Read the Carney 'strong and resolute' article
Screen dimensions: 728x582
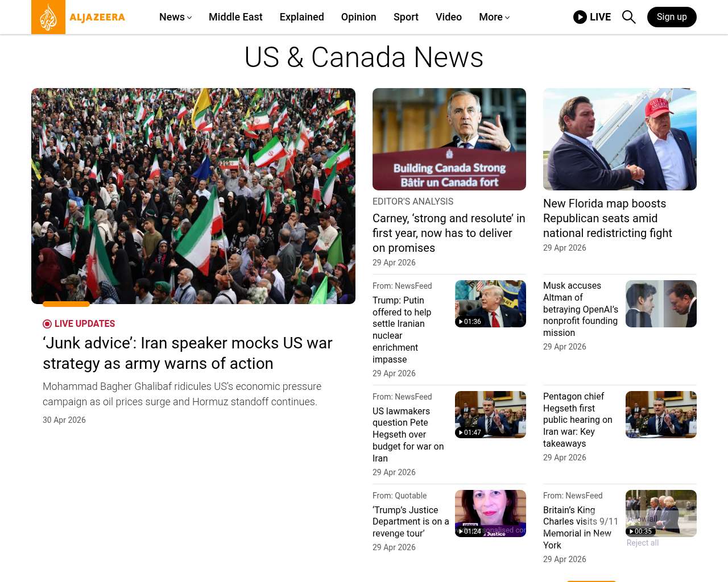(x=449, y=233)
